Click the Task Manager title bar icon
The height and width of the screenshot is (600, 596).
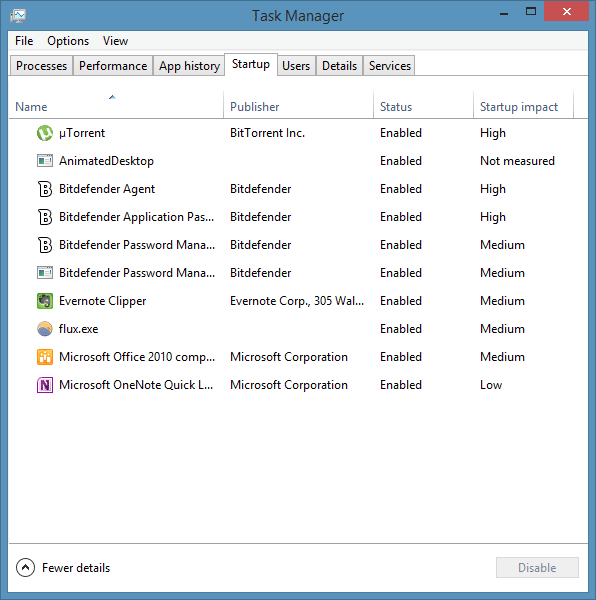18,16
